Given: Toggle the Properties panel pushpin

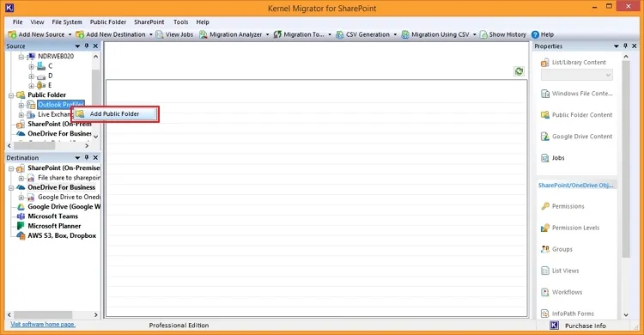Looking at the screenshot, I should (625, 46).
